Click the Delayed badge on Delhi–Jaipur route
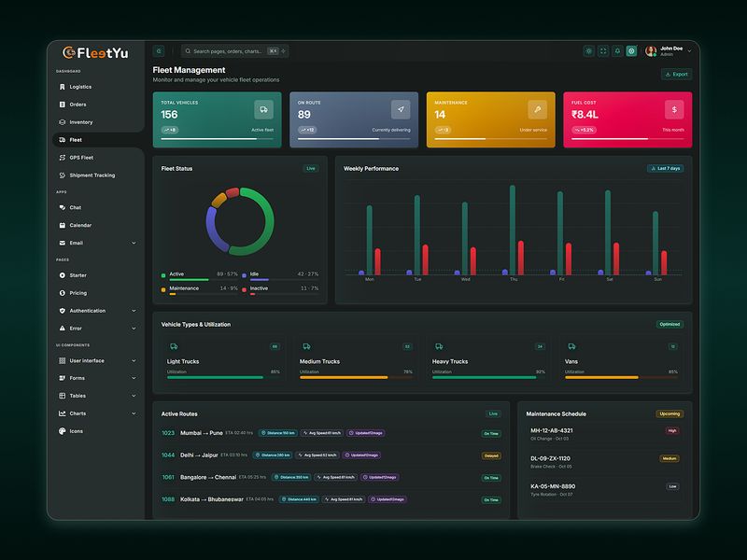 491,455
